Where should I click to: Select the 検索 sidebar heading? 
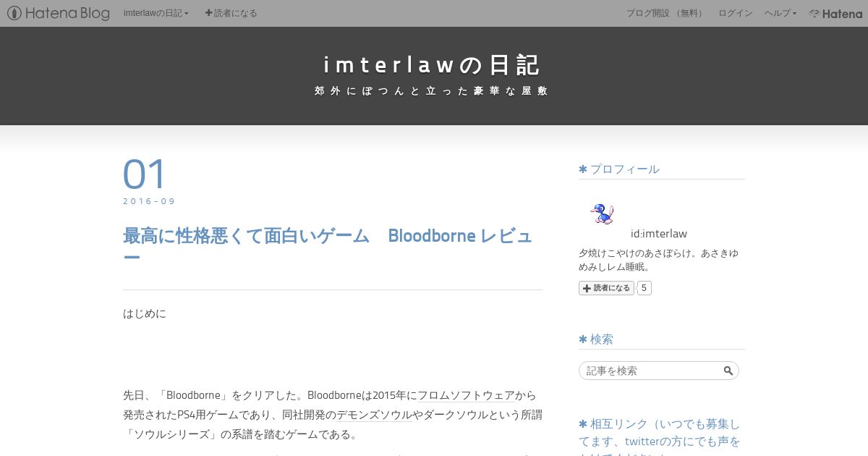click(596, 339)
